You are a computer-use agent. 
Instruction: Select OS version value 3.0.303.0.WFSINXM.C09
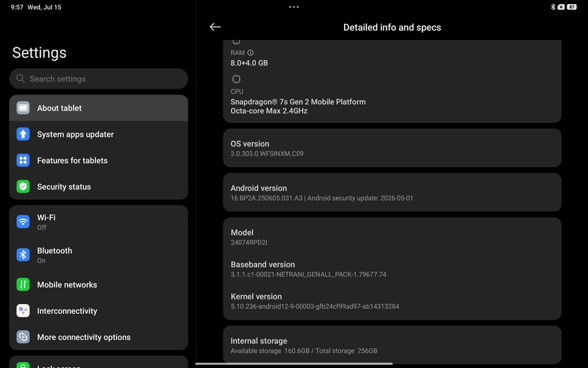click(x=267, y=154)
